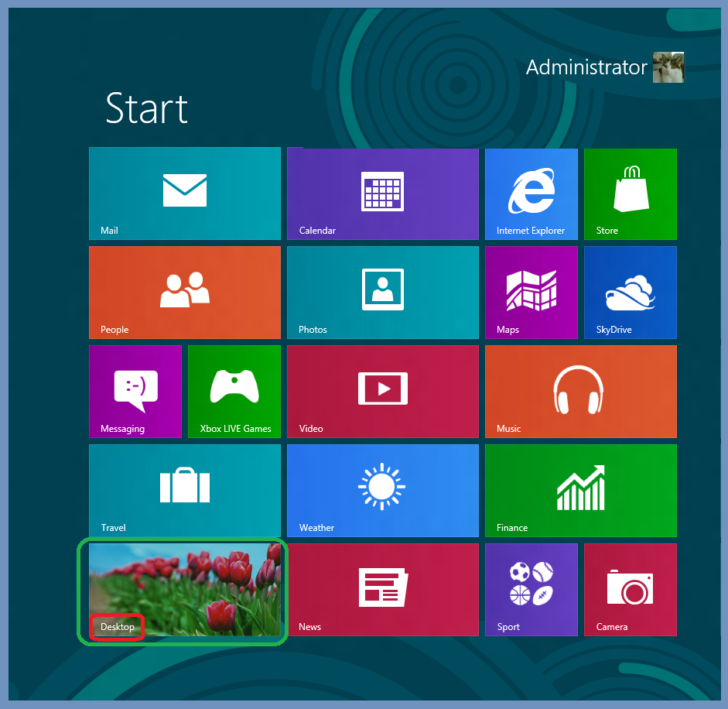Open the Finance tile chart icon
This screenshot has width=728, height=709.
tap(581, 487)
